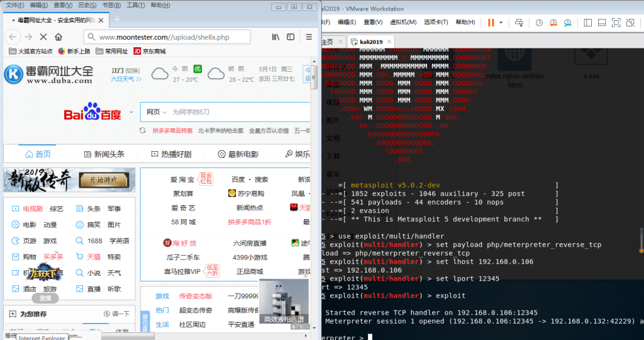Viewport: 644px width, 340px height.
Task: Switch the city via [切换] link
Action: tap(132, 71)
